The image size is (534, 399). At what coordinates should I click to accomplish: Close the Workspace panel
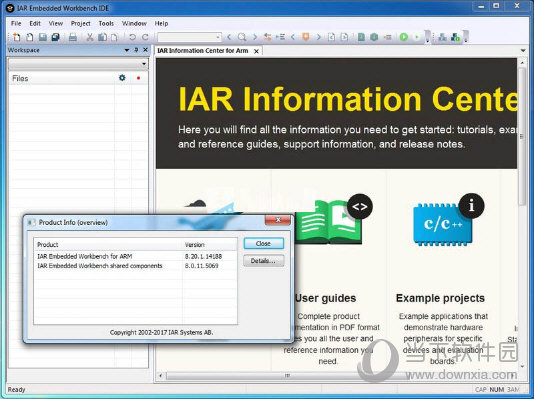145,50
